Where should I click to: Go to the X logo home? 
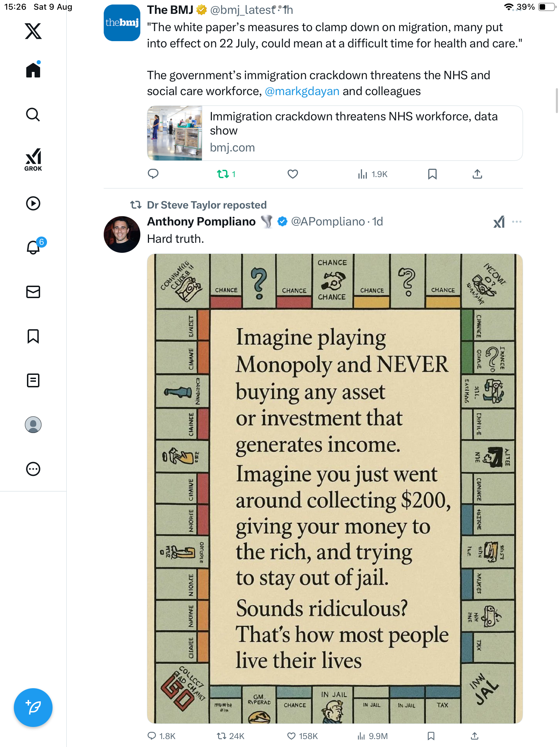click(x=33, y=31)
